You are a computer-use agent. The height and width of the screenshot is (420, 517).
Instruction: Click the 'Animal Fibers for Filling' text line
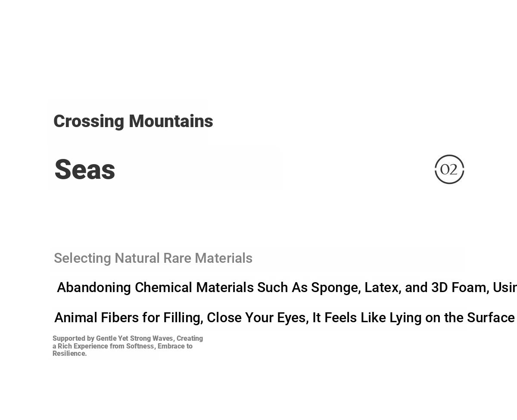coord(285,317)
